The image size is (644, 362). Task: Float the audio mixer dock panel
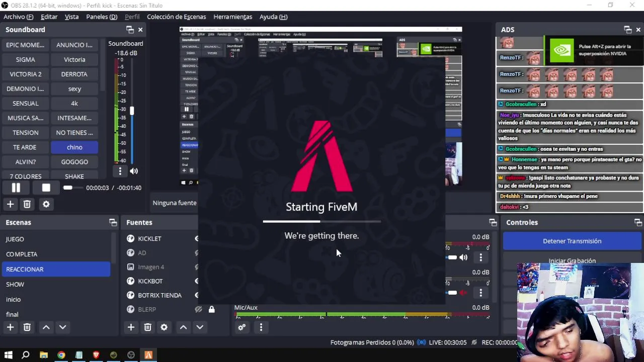pyautogui.click(x=493, y=222)
